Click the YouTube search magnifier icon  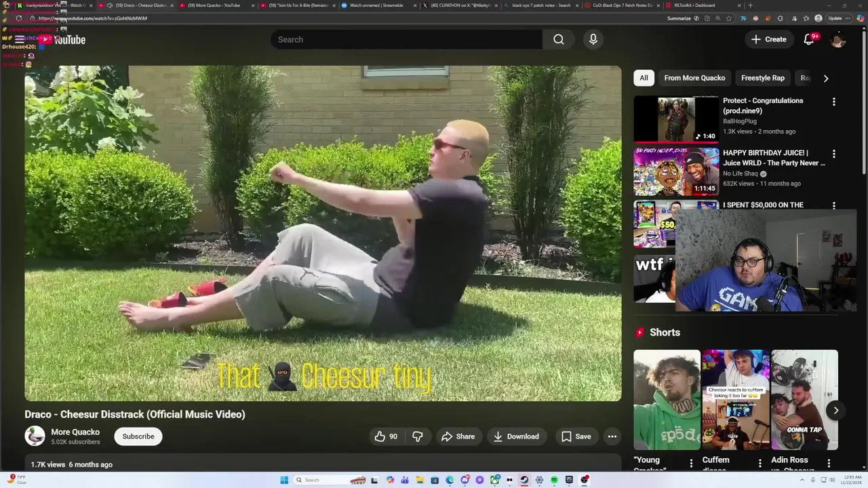point(558,39)
